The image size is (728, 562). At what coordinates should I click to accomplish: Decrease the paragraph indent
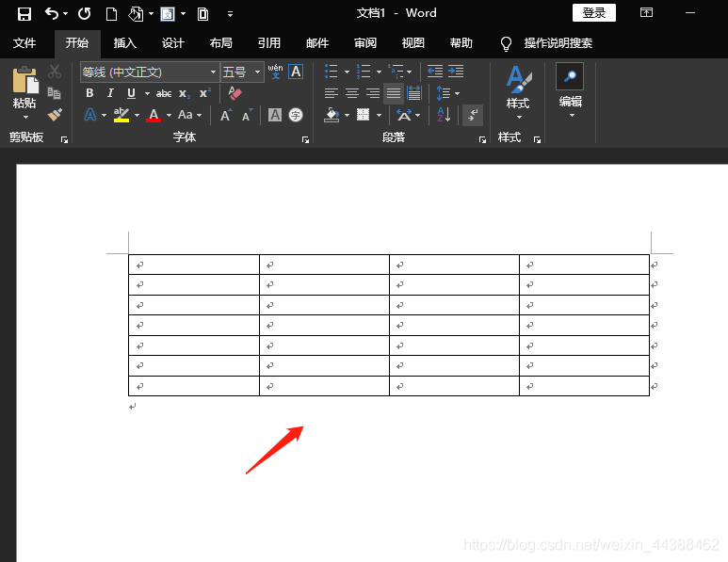434,71
